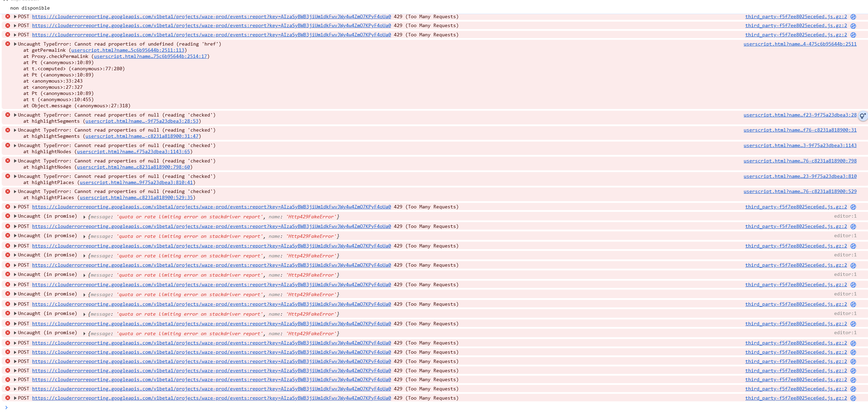This screenshot has height=413, width=868.
Task: Toggle the arrow of the topmost POST error row
Action: pyautogui.click(x=15, y=16)
